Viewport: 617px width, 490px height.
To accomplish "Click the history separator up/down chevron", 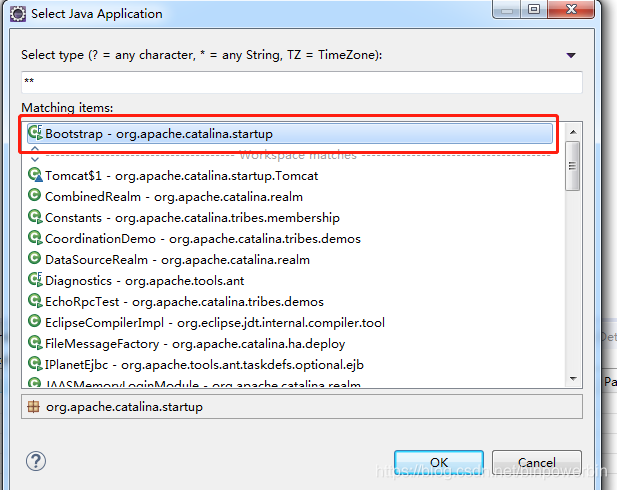I will pos(35,154).
